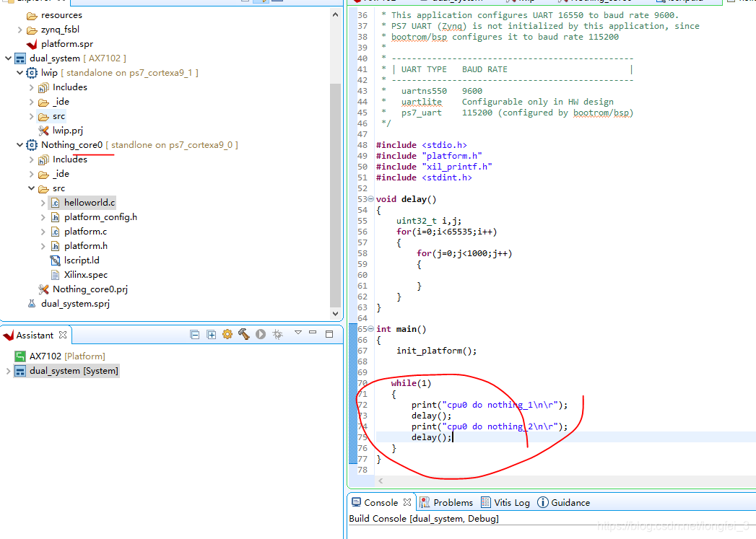Click Build Console [dual_system, Debug] label
The height and width of the screenshot is (539, 756).
pyautogui.click(x=424, y=519)
